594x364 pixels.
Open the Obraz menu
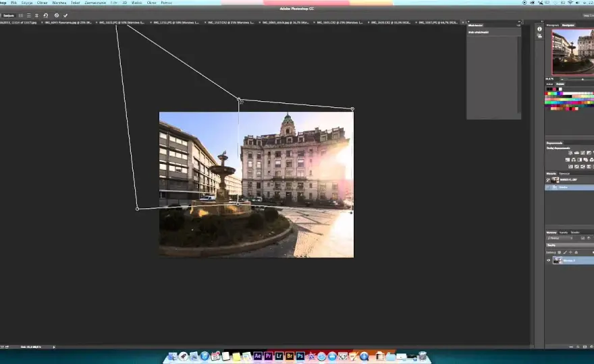[42, 3]
